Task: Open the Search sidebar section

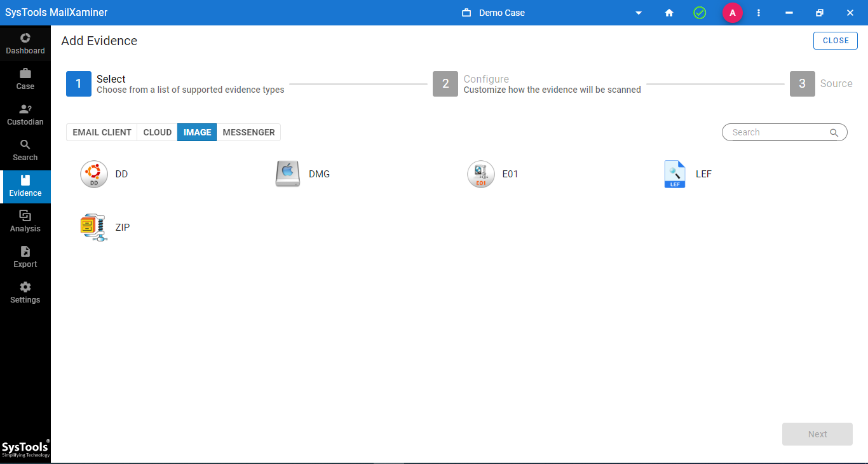Action: click(x=25, y=150)
